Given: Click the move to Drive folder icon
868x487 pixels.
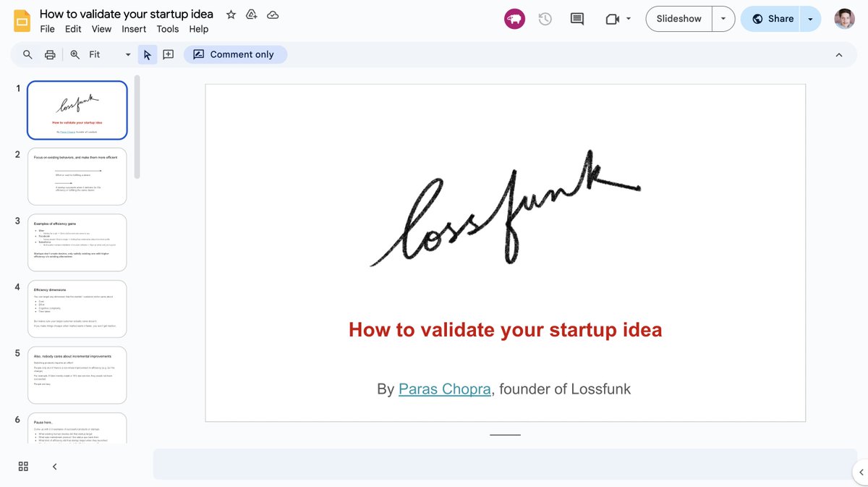Looking at the screenshot, I should click(x=252, y=14).
